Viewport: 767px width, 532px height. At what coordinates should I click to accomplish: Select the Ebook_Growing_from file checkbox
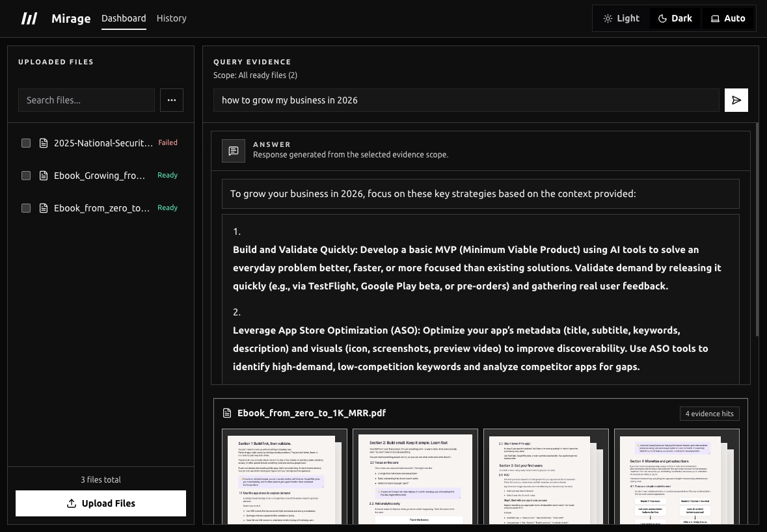click(26, 176)
